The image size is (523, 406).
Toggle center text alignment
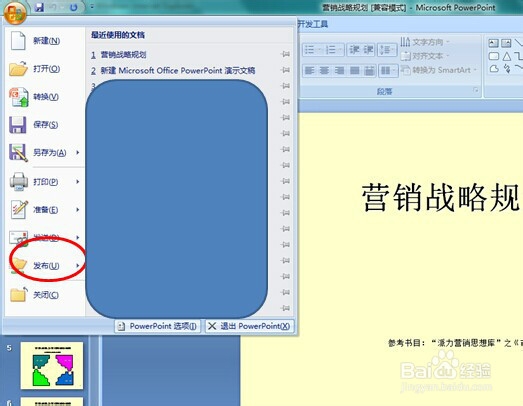click(x=325, y=70)
